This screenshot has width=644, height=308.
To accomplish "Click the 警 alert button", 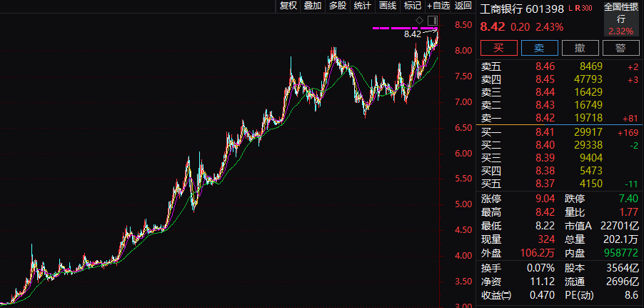I will 620,48.
